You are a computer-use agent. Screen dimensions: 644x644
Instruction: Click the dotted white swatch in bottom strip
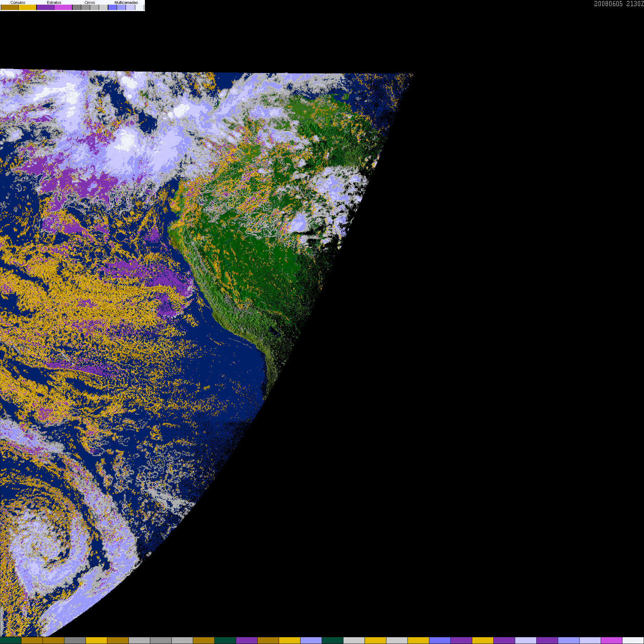(633, 640)
